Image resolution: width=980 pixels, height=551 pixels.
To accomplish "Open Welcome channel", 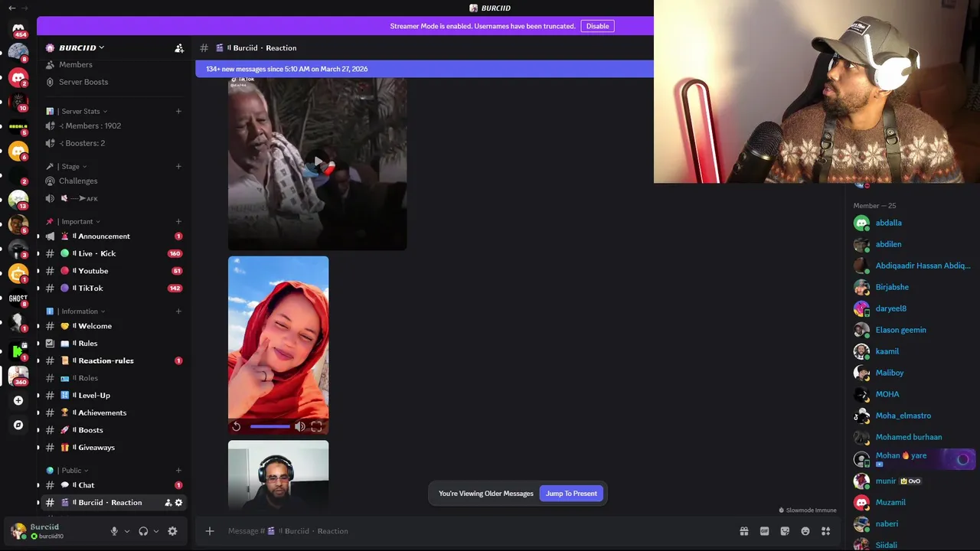I will (113, 326).
